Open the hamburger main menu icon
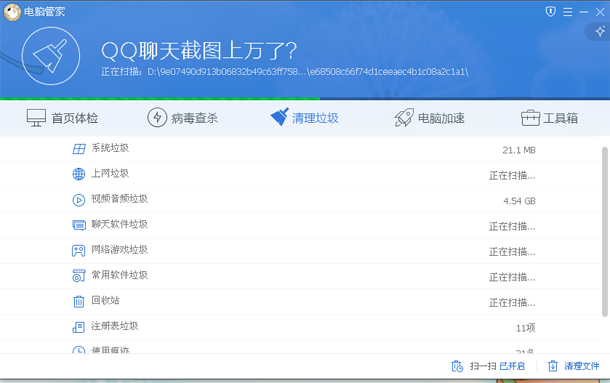The image size is (610, 383). pyautogui.click(x=568, y=12)
